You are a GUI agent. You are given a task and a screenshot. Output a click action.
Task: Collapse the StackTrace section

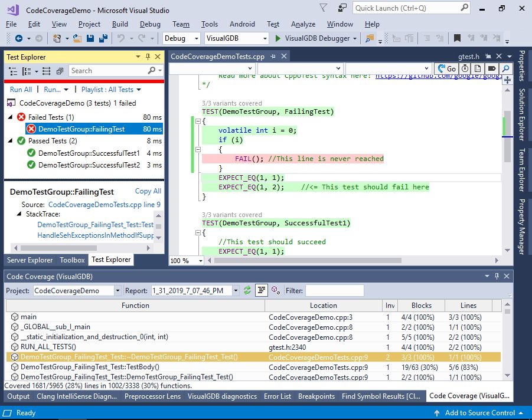(19, 214)
